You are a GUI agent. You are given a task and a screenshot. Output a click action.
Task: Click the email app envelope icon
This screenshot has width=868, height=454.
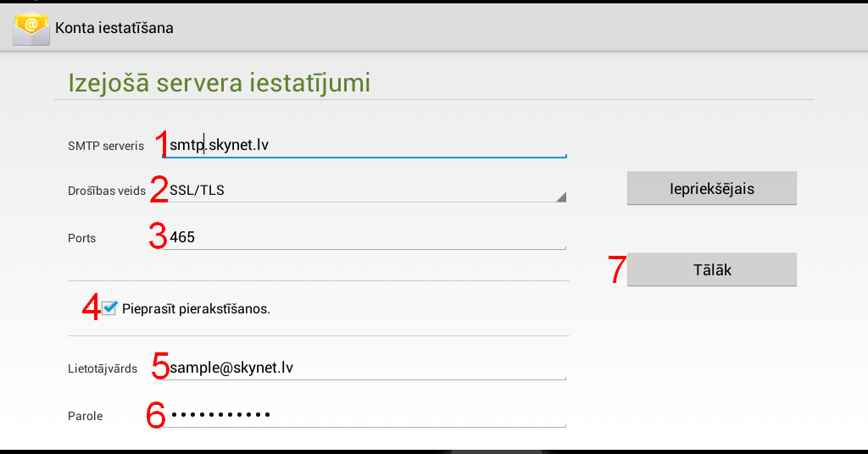[x=31, y=28]
